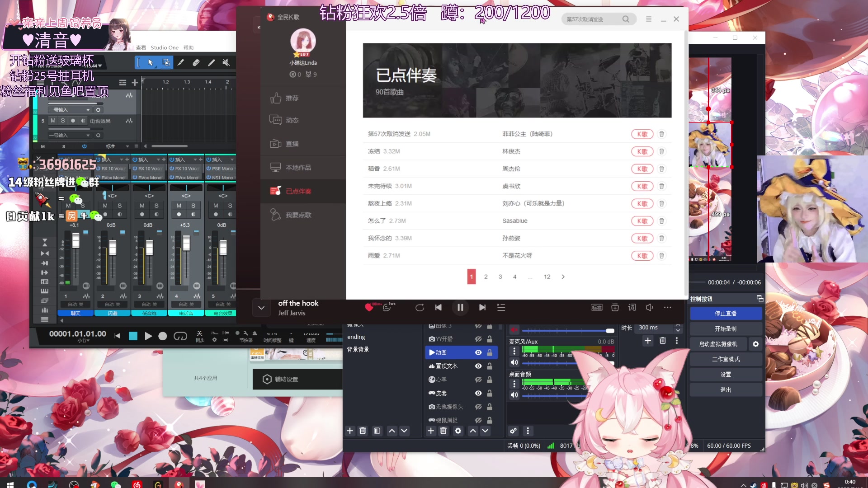Show the hidden 心率 source in OBS

pos(478,380)
